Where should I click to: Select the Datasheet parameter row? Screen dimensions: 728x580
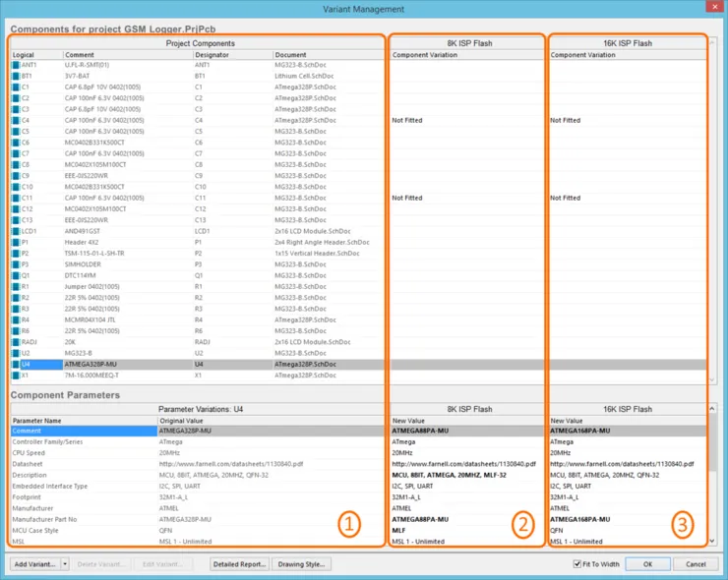tap(84, 464)
